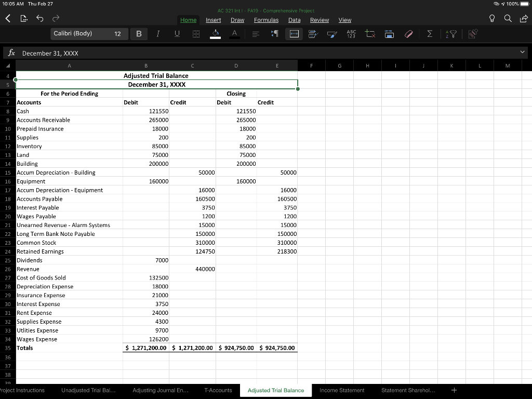This screenshot has width=532, height=399.
Task: Open the T-Accounts sheet tab
Action: (x=218, y=390)
